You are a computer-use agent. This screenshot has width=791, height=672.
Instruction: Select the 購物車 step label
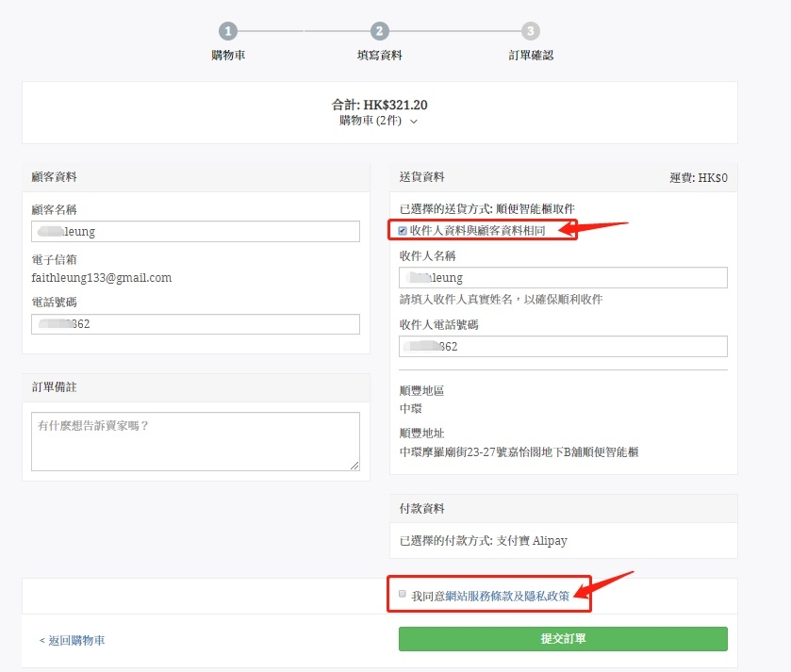click(x=229, y=56)
